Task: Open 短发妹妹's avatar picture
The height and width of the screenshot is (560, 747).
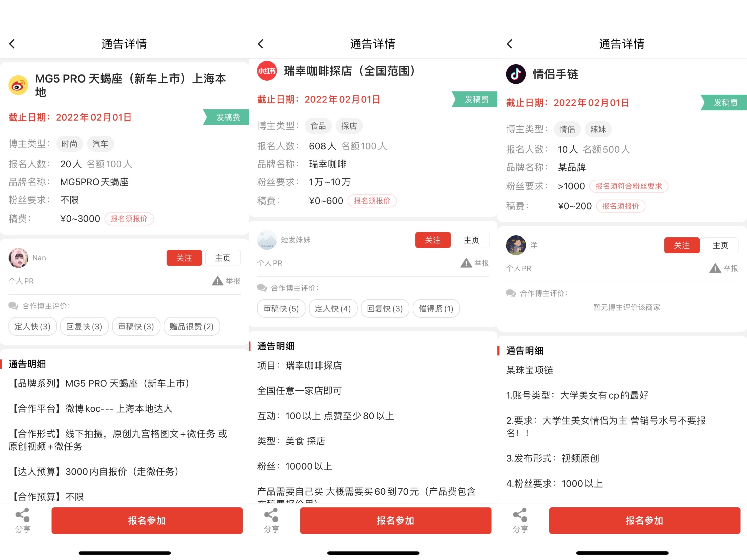Action: (x=267, y=240)
